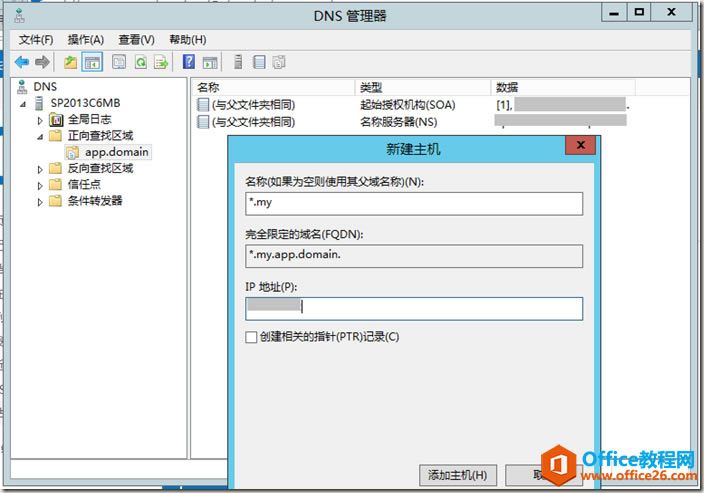
Task: Expand the 全局日志 tree node
Action: pos(40,120)
